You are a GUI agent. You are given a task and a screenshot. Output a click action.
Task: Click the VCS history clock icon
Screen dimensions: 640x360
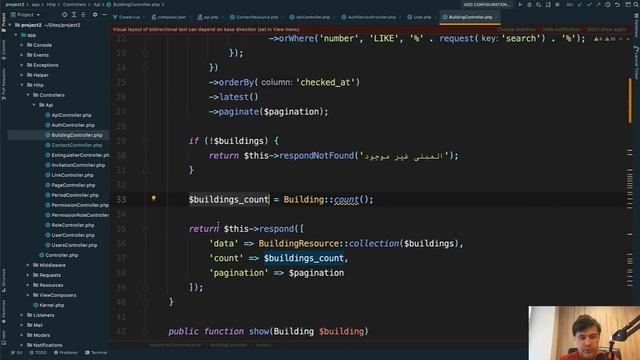tap(608, 4)
